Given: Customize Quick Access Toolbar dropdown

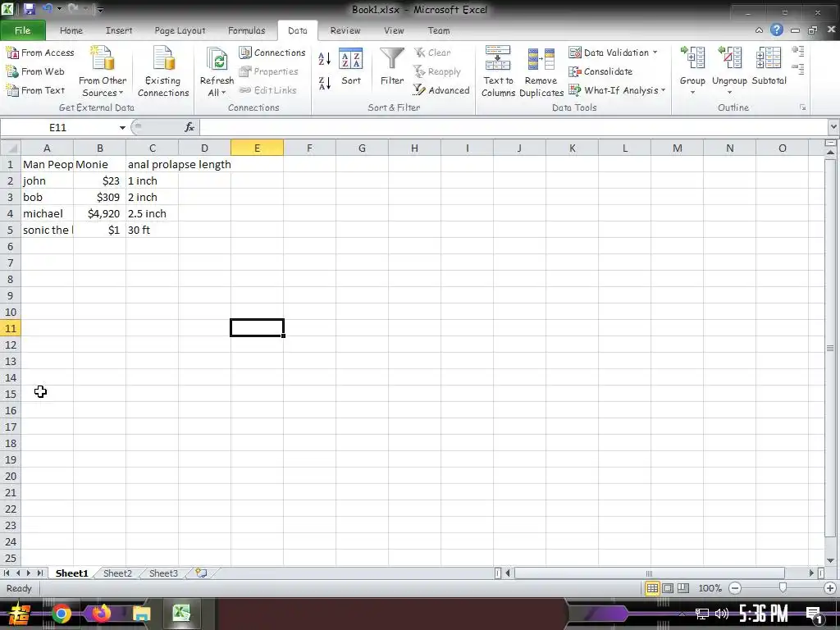Looking at the screenshot, I should [100, 10].
